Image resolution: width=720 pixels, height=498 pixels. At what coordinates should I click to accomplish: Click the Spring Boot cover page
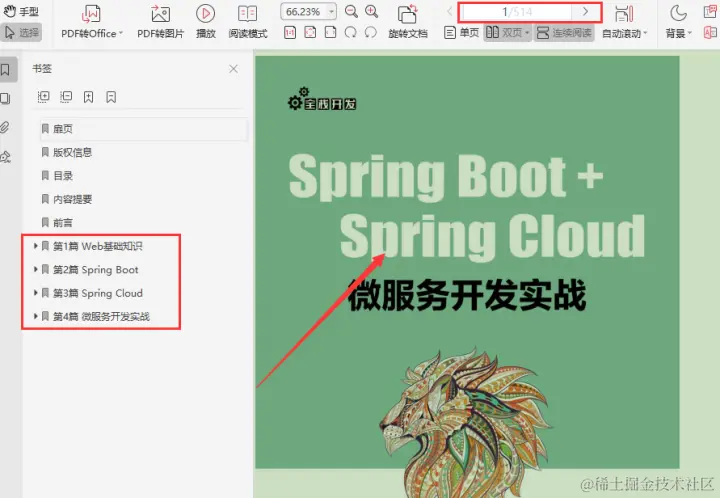click(x=467, y=262)
